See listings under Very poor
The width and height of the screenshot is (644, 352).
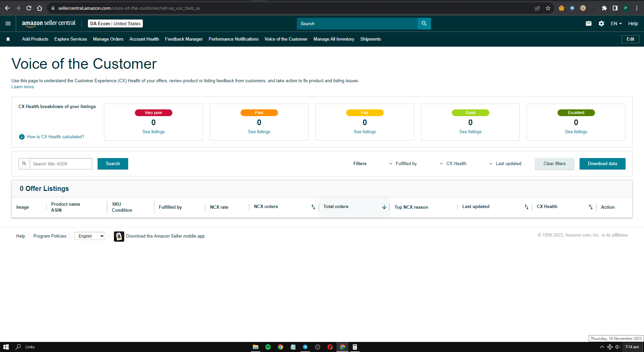click(x=154, y=132)
